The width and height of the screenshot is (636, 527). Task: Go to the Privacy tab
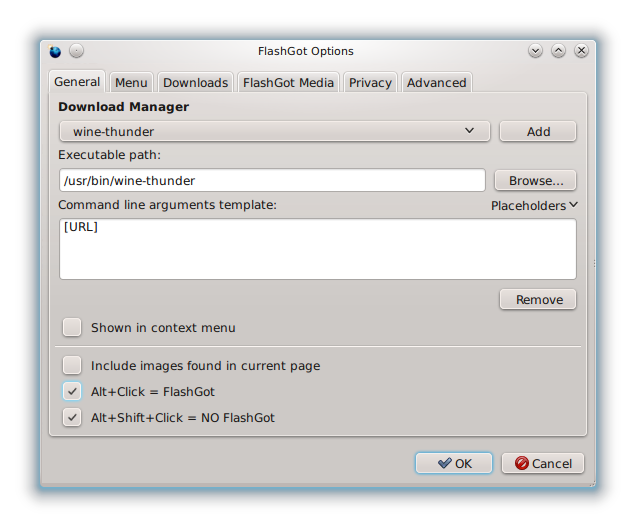tap(370, 83)
